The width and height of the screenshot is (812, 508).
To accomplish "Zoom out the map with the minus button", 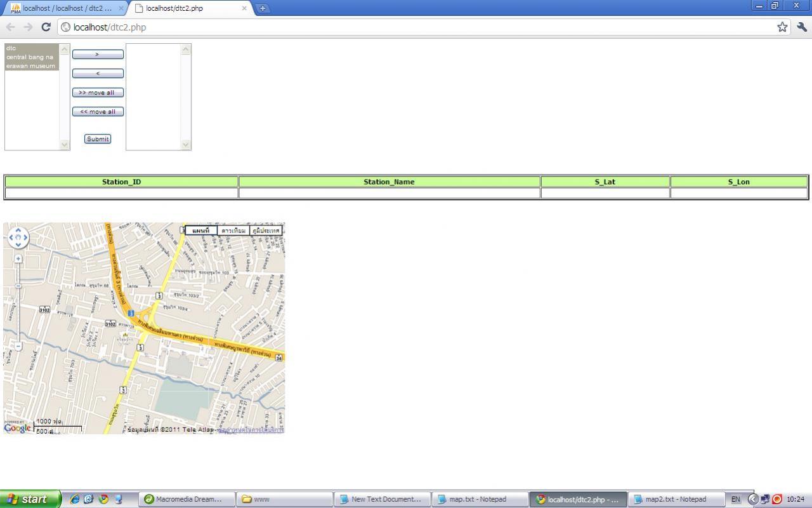I will pos(18,346).
